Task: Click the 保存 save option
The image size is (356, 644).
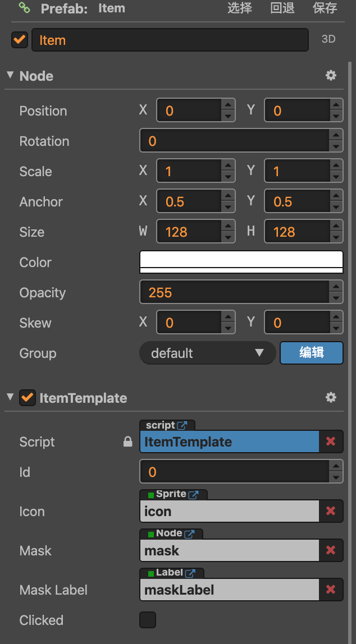Action: tap(325, 8)
